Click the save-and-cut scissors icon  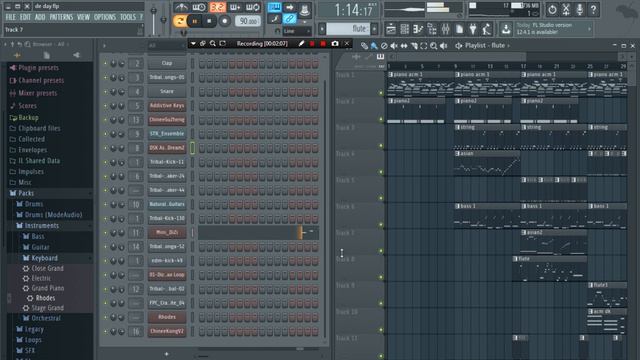pos(566,9)
